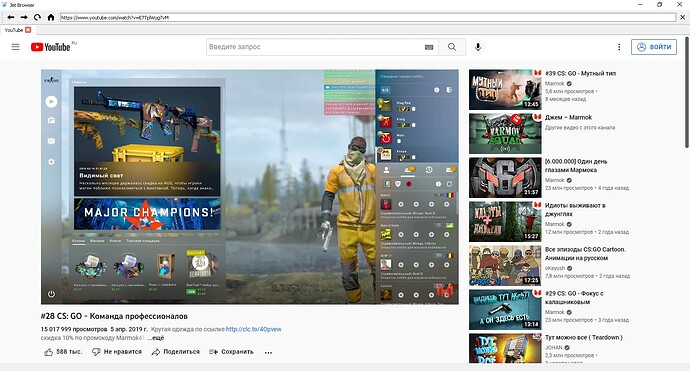Open Marmok channel under Мутный тип video
This screenshot has height=371, width=690.
(554, 83)
